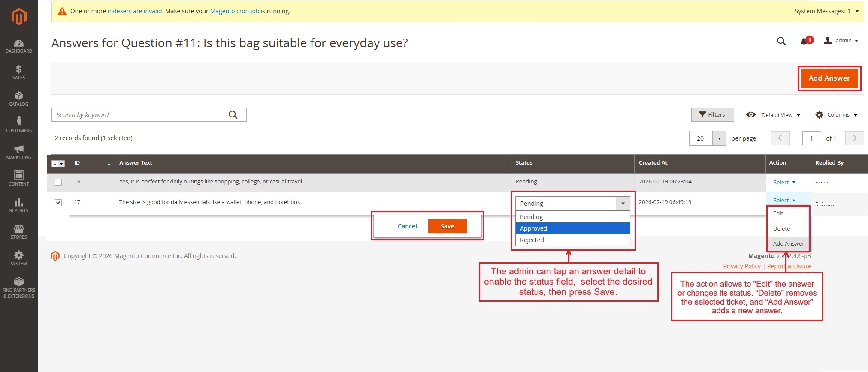Expand the per page count dropdown
The height and width of the screenshot is (372, 868).
point(719,138)
